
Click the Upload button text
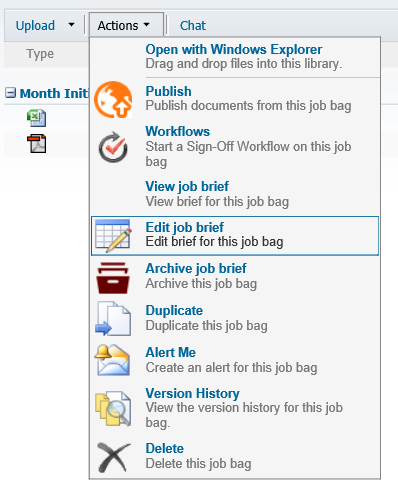pos(35,26)
